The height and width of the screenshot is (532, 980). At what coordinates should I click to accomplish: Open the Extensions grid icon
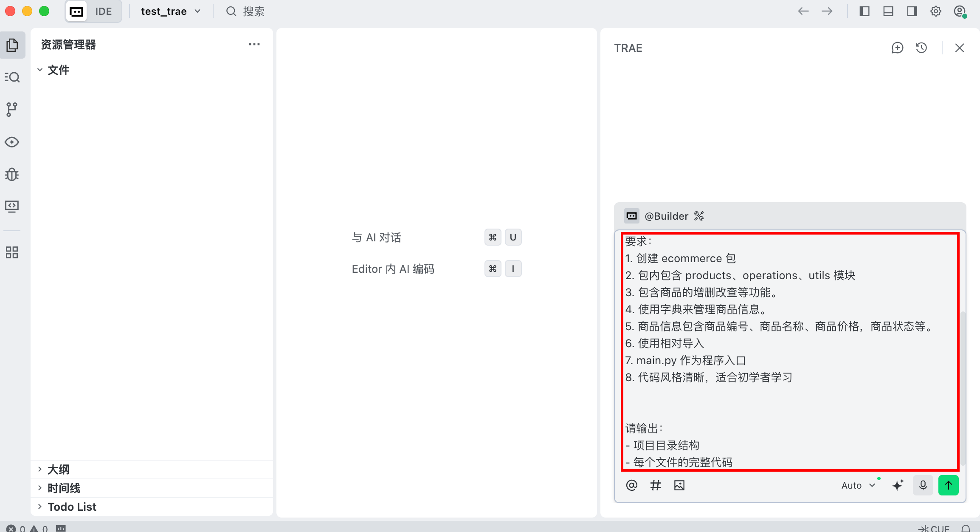12,252
